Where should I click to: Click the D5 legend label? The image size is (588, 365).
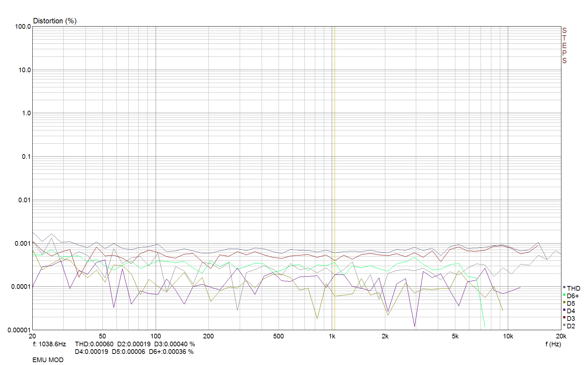click(x=571, y=304)
